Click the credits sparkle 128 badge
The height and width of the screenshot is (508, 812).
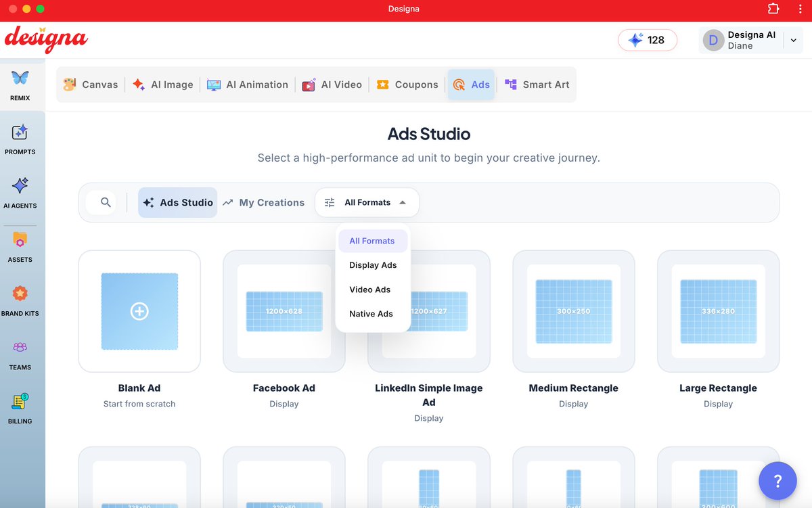(x=648, y=40)
